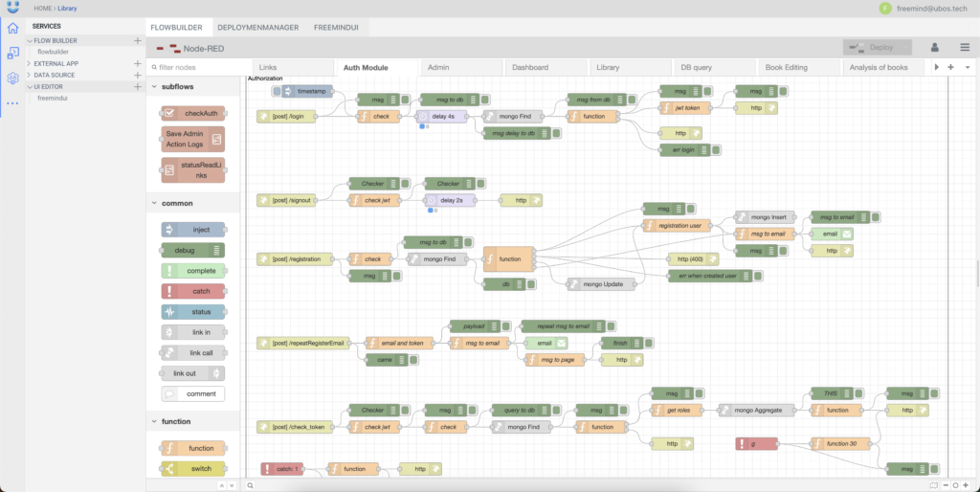
Task: Add a new FLOW BUILDER service with plus
Action: 138,40
